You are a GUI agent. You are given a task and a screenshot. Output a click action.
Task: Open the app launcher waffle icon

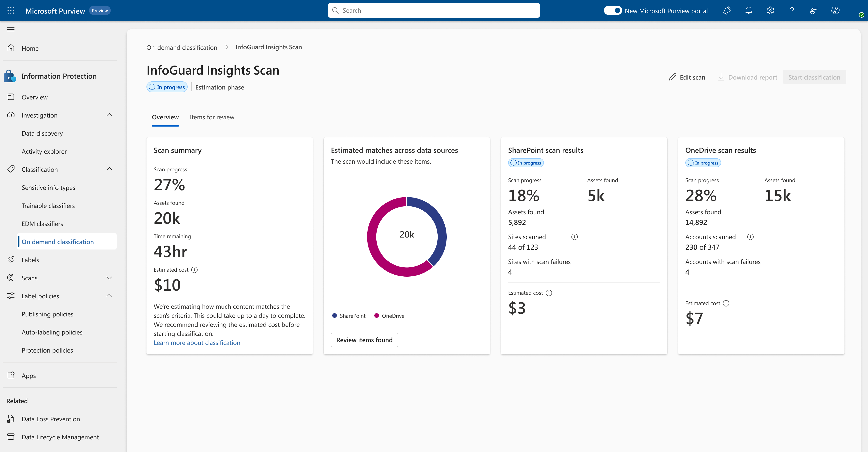(x=11, y=10)
